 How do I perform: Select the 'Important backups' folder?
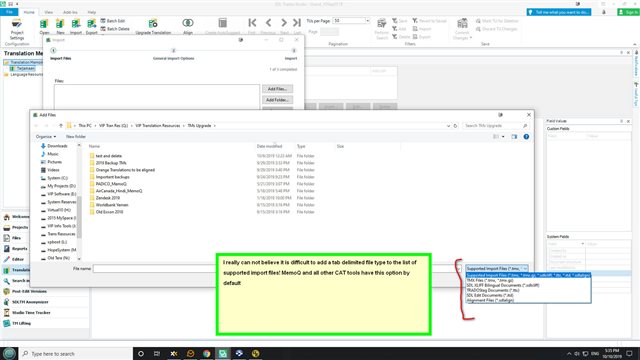coord(112,177)
